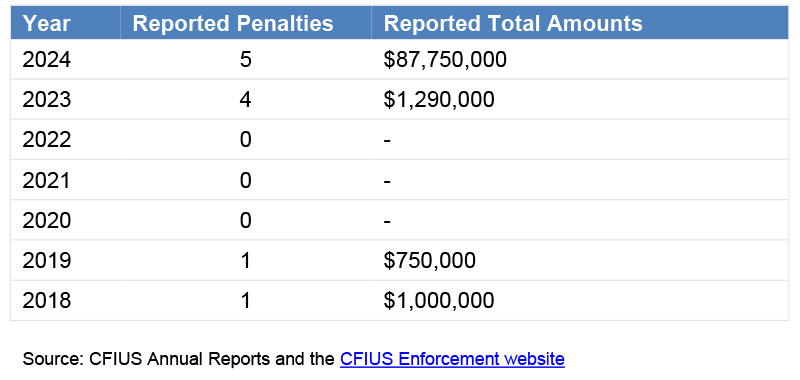800x380 pixels.
Task: Click the 2019 year cell
Action: point(65,260)
